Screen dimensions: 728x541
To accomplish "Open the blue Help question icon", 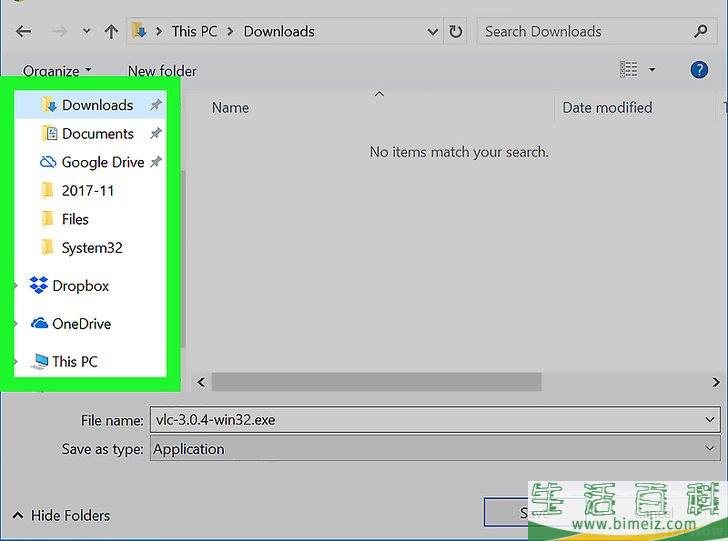I will pos(699,70).
